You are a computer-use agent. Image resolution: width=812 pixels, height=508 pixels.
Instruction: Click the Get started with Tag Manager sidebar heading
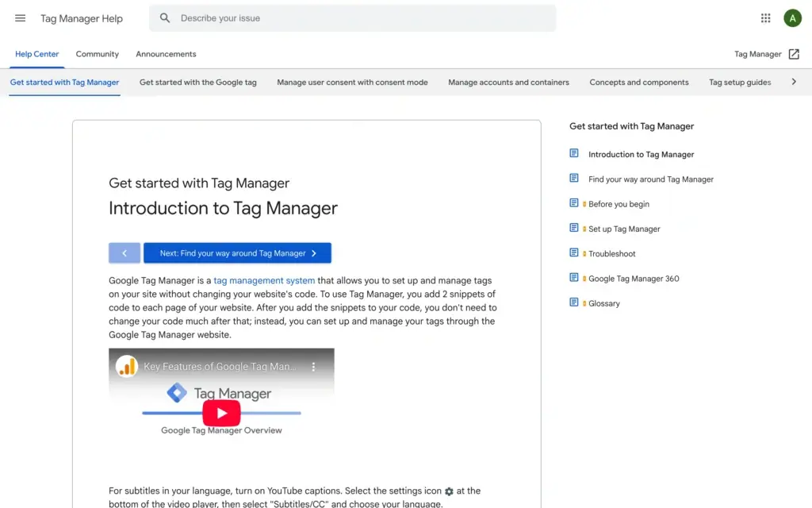pyautogui.click(x=632, y=126)
